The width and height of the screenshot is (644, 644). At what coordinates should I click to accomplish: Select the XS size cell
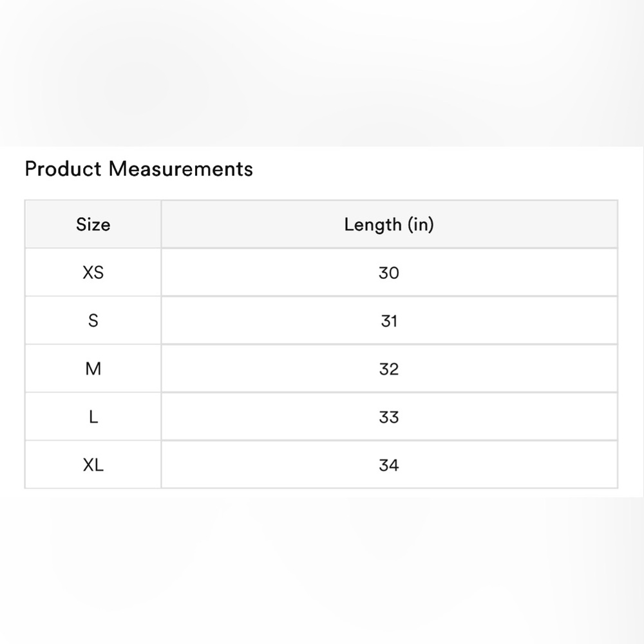pos(93,273)
